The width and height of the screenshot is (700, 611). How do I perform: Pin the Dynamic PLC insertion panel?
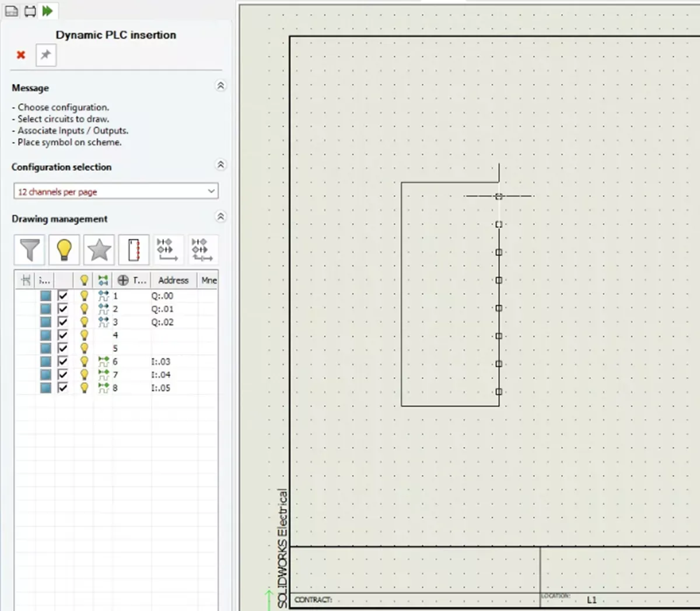point(45,55)
